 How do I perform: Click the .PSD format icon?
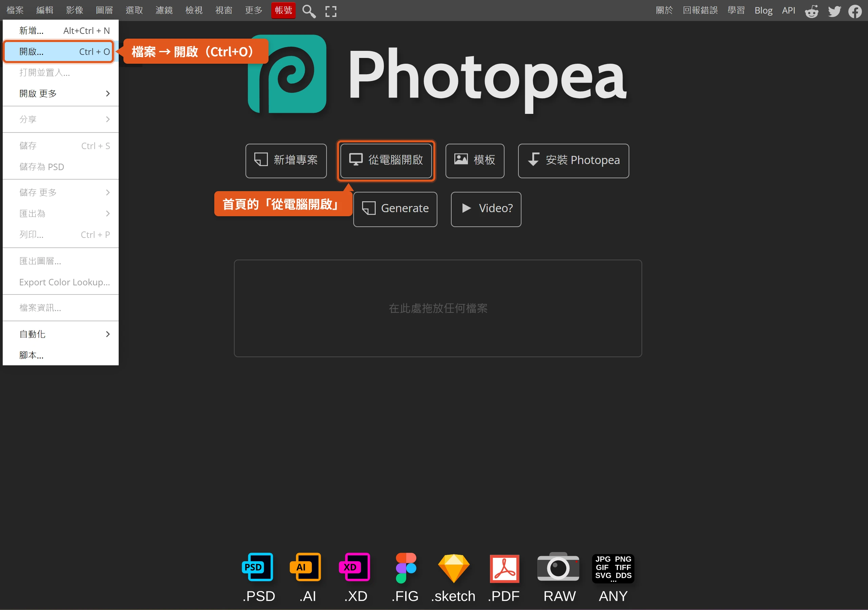[257, 567]
